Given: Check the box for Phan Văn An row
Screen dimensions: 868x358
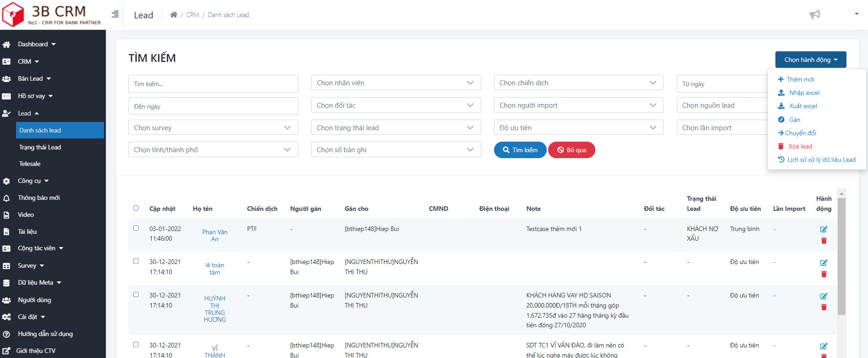Looking at the screenshot, I should point(136,228).
